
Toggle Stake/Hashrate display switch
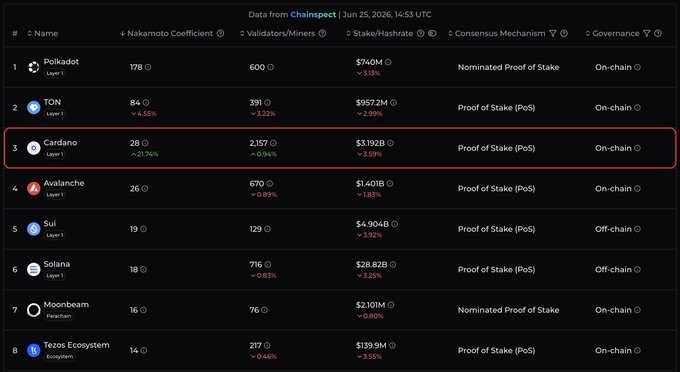click(x=432, y=33)
